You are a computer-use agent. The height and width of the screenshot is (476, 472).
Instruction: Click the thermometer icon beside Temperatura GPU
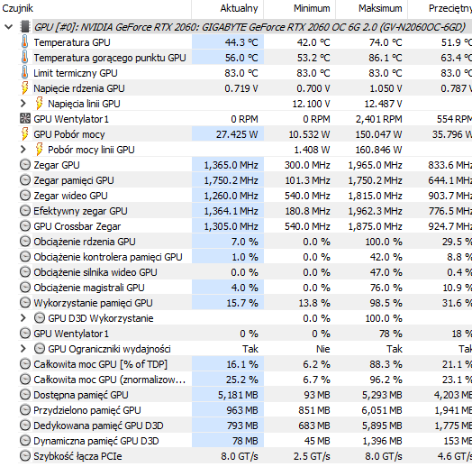click(x=25, y=42)
